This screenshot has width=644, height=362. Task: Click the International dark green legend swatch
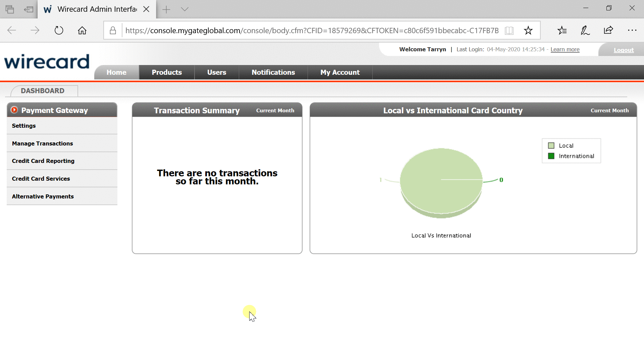click(551, 156)
